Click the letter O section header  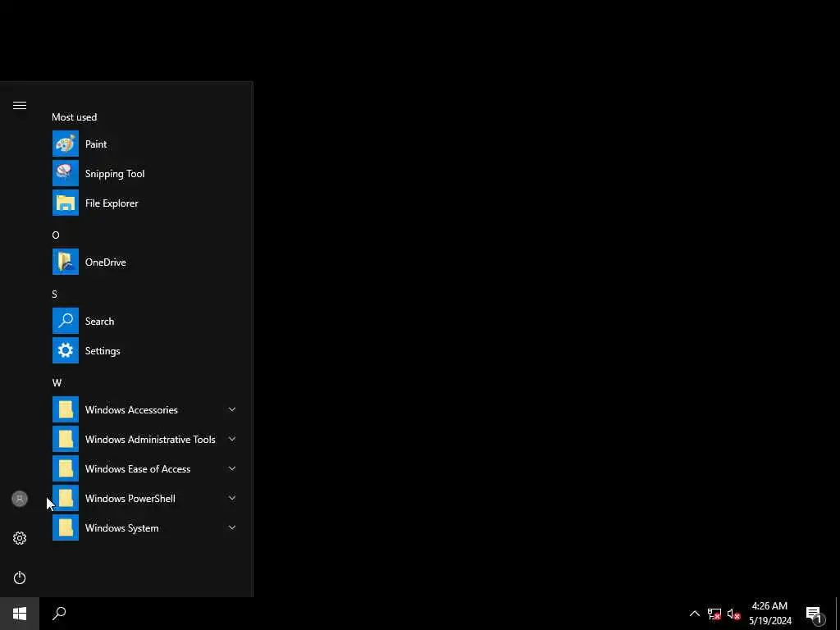56,235
